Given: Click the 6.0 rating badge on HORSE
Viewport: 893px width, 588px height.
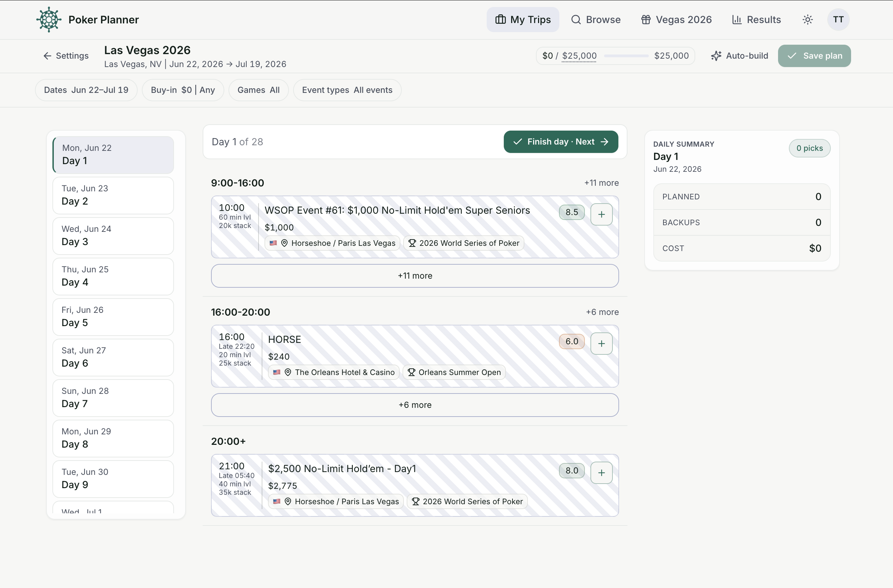Looking at the screenshot, I should (x=572, y=341).
